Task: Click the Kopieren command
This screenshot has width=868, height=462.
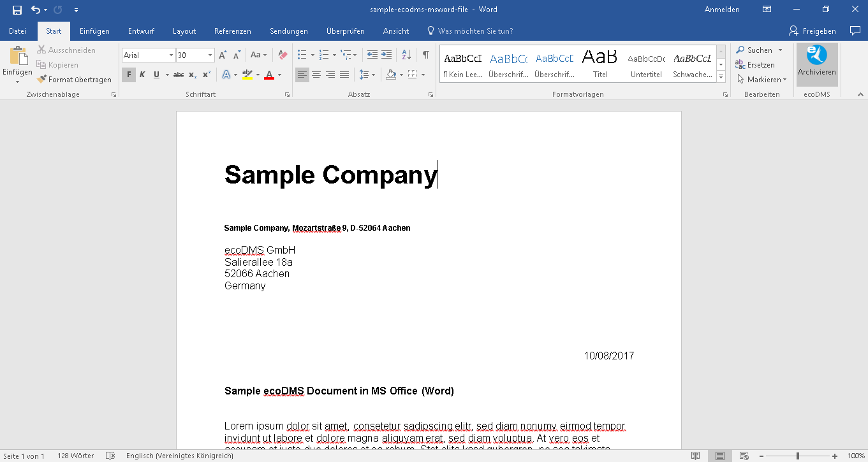Action: coord(57,64)
